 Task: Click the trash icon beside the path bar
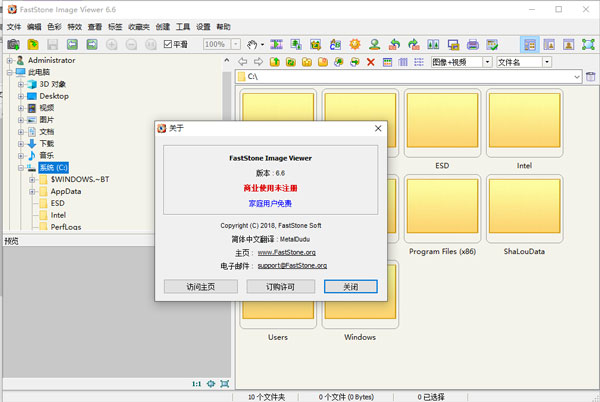[591, 76]
